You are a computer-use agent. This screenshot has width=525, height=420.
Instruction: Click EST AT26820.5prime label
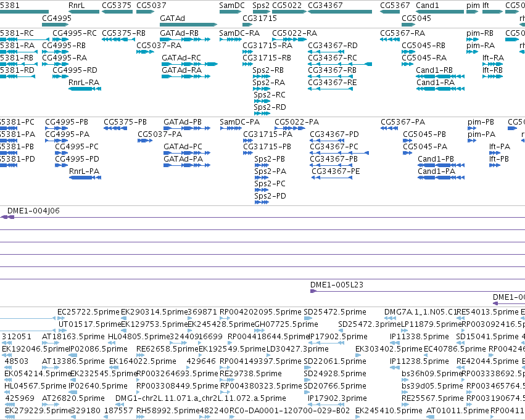[73, 398]
